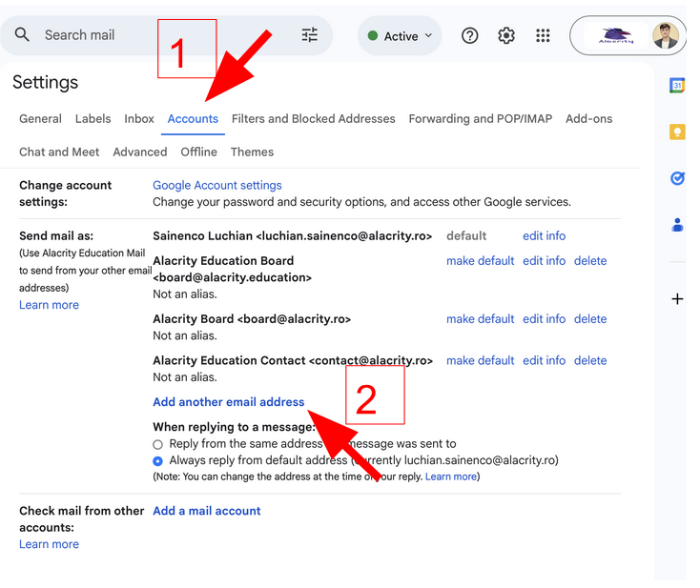700x588 pixels.
Task: Open the account profile avatar
Action: click(666, 35)
